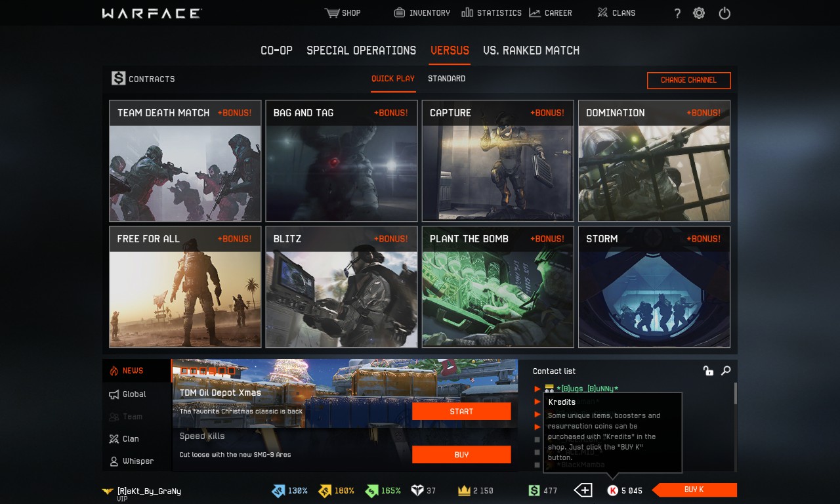Open the Inventory from the top bar
This screenshot has width=840, height=504.
[422, 13]
